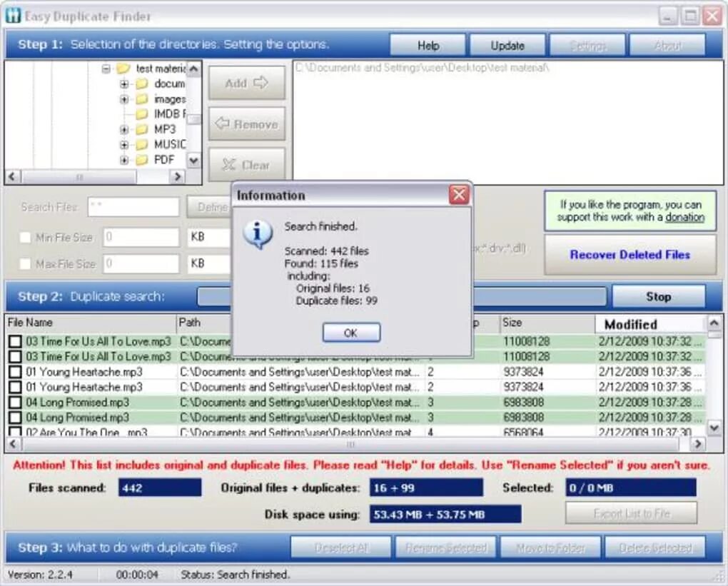Click the folder tree scroll-down arrow
The height and width of the screenshot is (586, 728).
(194, 161)
